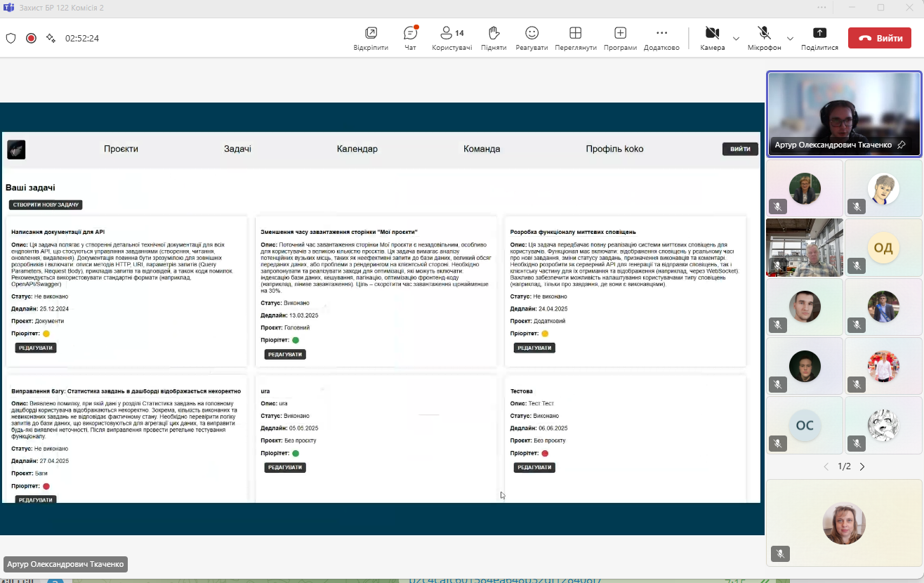Expand the camera options dropdown arrow

pyautogui.click(x=736, y=38)
